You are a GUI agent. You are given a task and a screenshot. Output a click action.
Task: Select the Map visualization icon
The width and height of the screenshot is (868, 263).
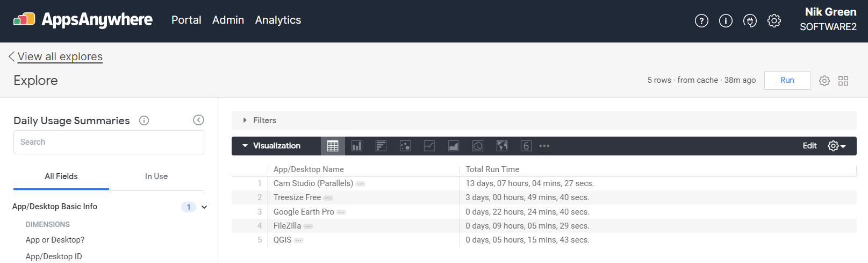pos(502,146)
